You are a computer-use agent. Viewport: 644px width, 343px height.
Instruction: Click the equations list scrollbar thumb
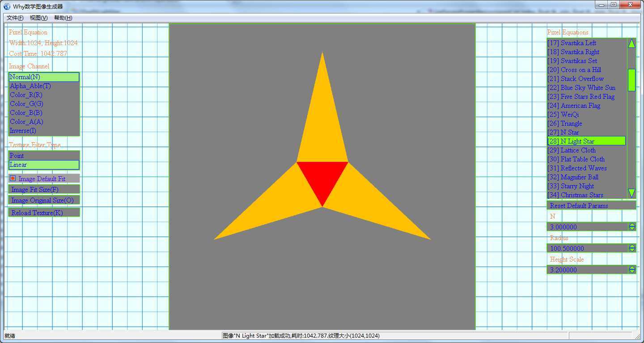pos(631,80)
